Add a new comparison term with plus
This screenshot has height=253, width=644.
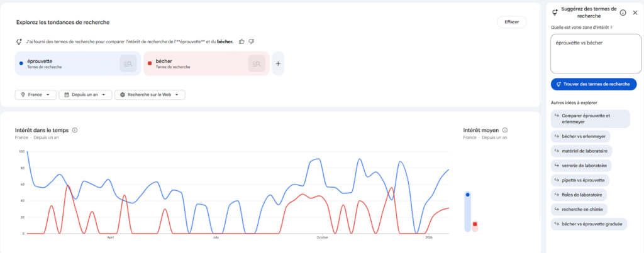[278, 63]
